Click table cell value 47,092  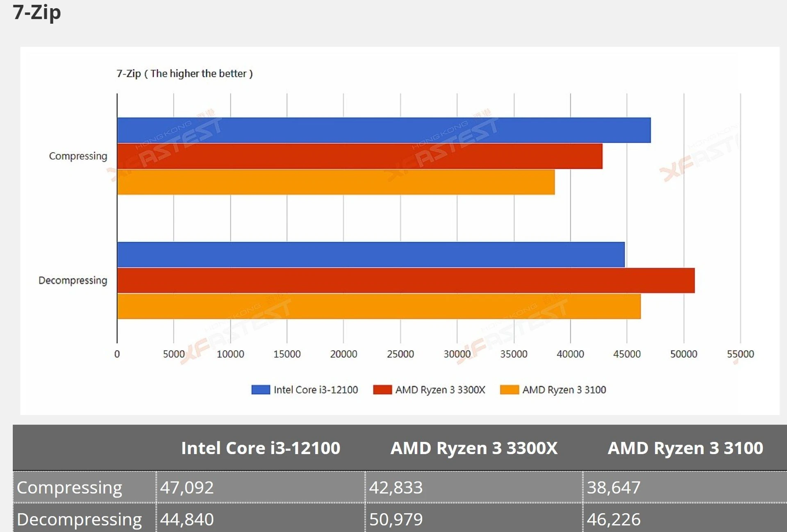[187, 487]
